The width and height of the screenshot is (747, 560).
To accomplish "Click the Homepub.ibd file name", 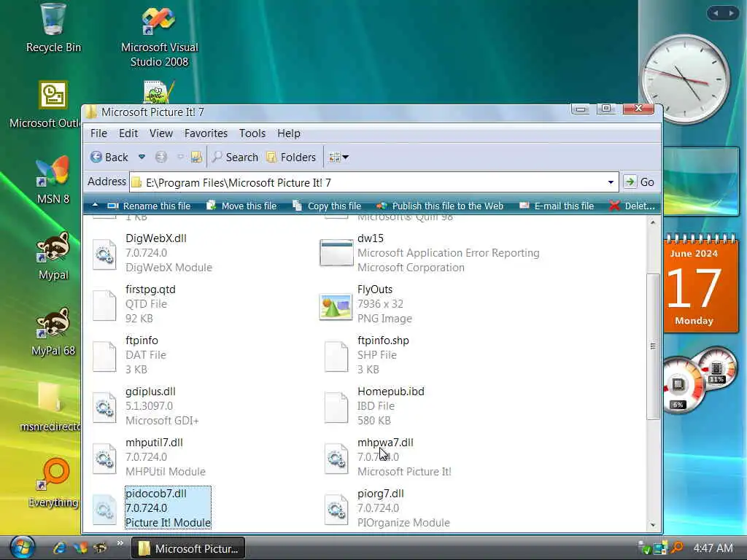I will pos(391,392).
